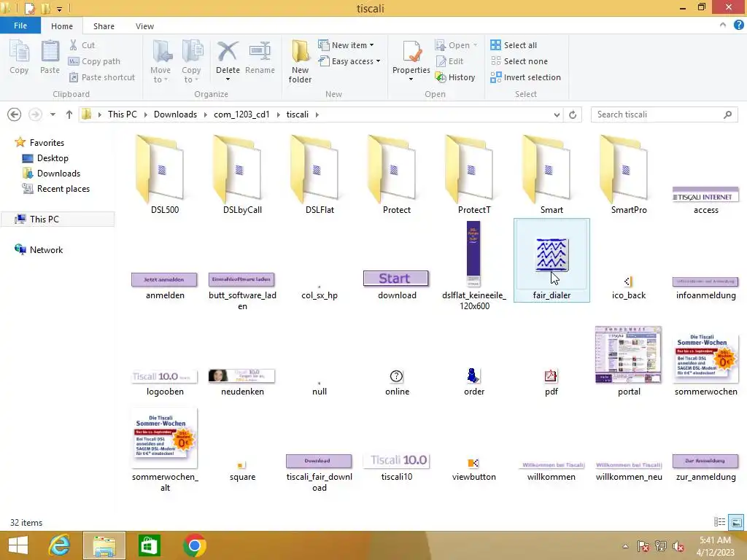Click com_1203_cd1 in the address path
The image size is (747, 560).
[241, 114]
